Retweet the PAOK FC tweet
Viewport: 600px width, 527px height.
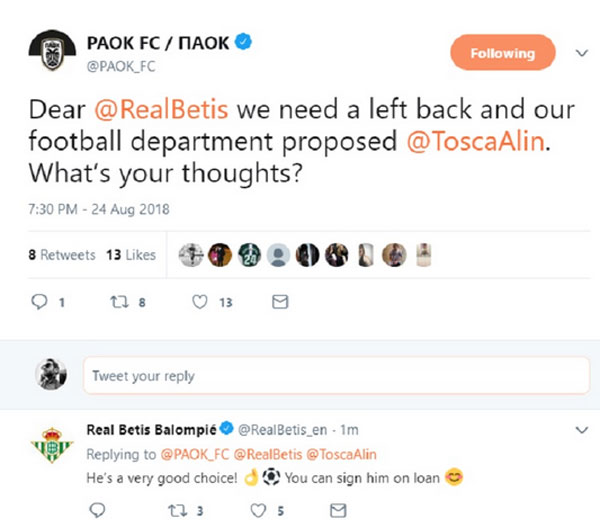[x=120, y=301]
